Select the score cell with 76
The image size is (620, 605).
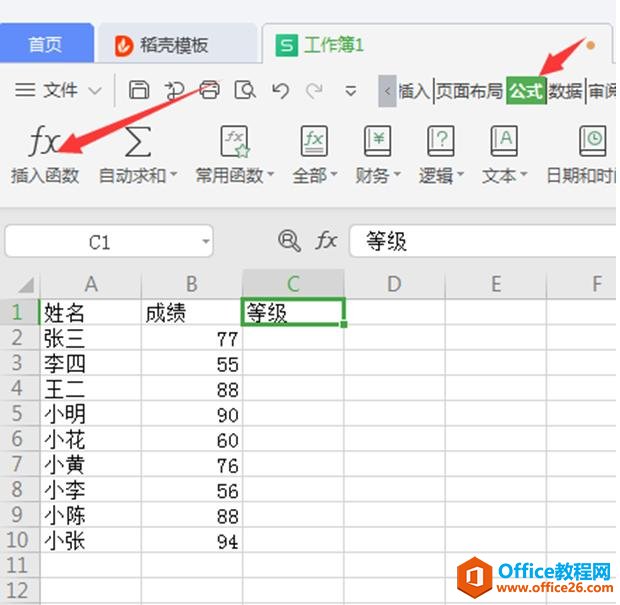(192, 465)
